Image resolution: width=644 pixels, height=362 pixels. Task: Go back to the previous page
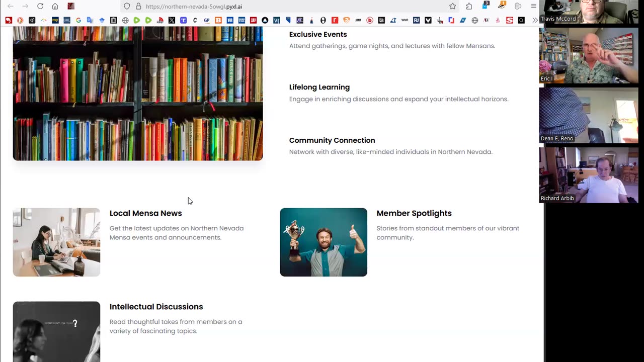pyautogui.click(x=10, y=7)
